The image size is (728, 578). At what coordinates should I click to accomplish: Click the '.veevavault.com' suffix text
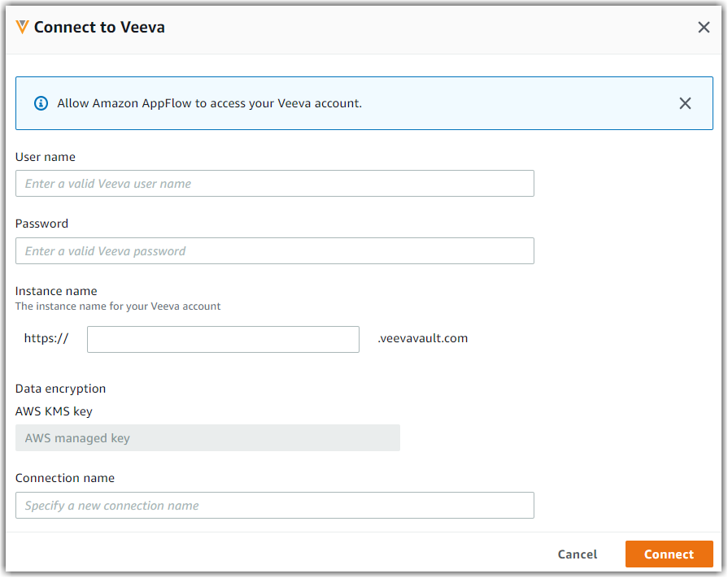[x=423, y=338]
